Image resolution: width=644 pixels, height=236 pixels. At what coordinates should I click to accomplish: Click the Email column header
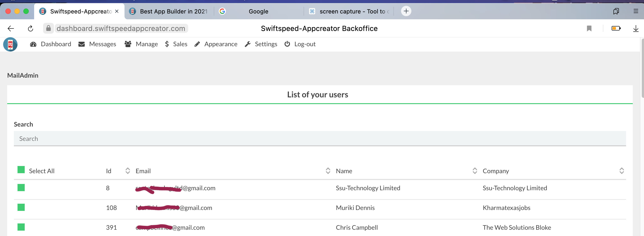[x=143, y=171]
